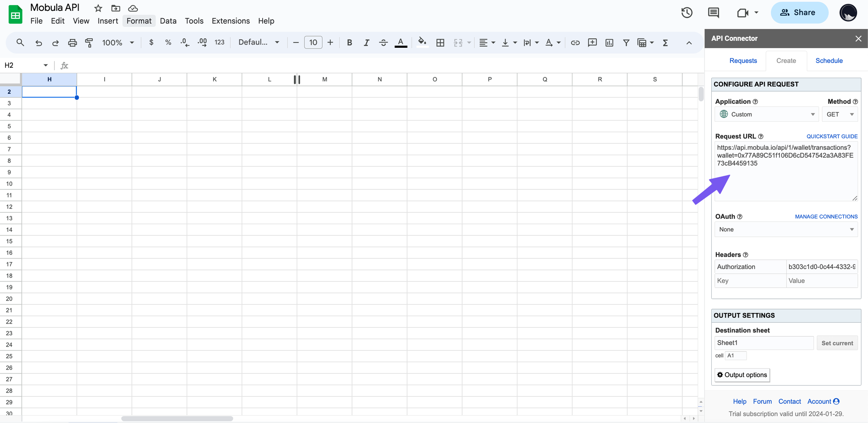868x423 pixels.
Task: Click the Share button
Action: tap(799, 13)
